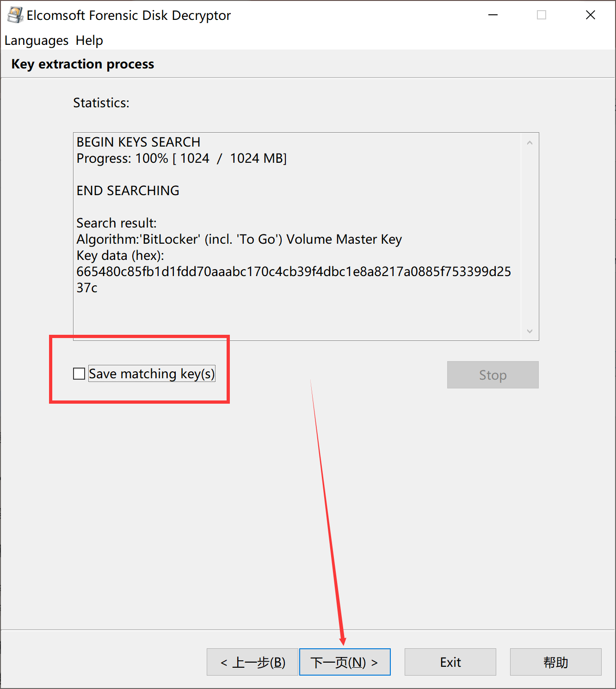Enable the Save matching key(s) checkbox
This screenshot has width=616, height=689.
[79, 374]
